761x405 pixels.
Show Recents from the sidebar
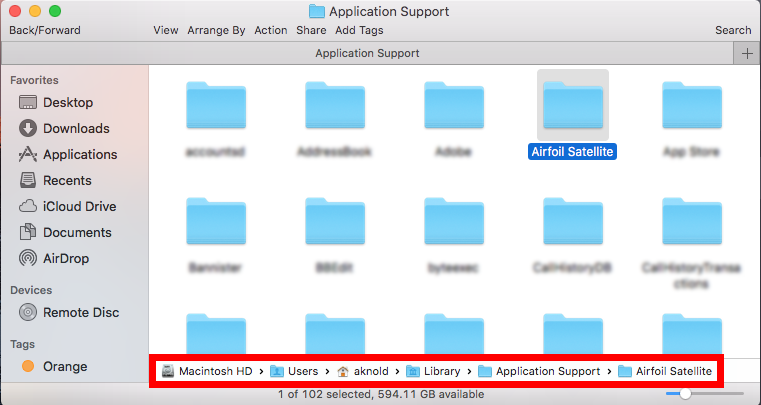[x=55, y=180]
